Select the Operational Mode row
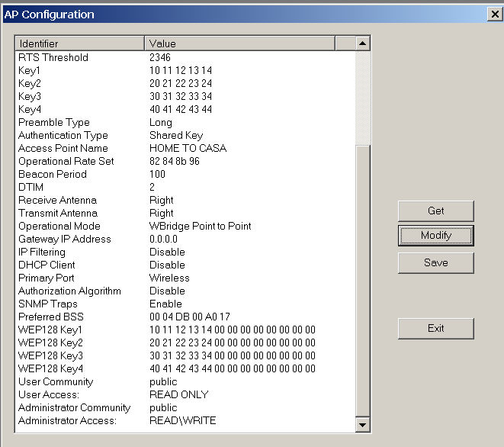The image size is (504, 447). (185, 226)
